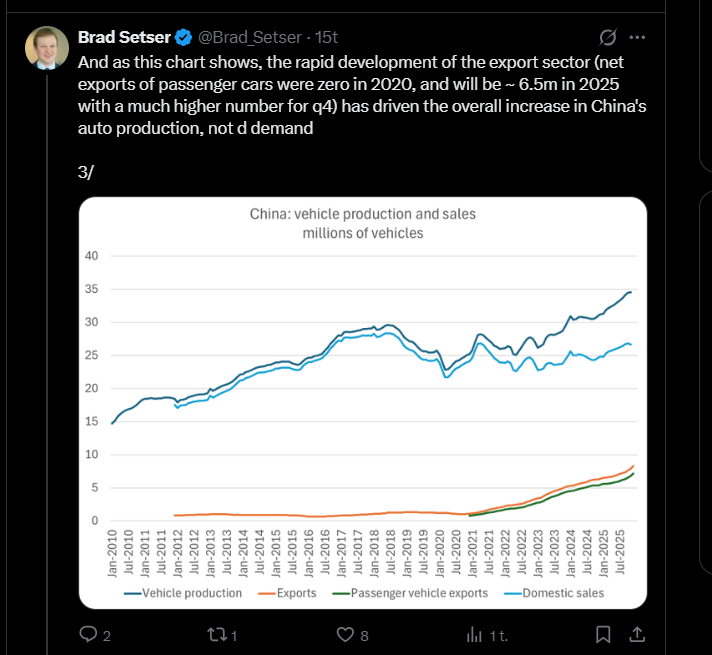Click the Grok explain icon
The height and width of the screenshot is (655, 712).
606,38
